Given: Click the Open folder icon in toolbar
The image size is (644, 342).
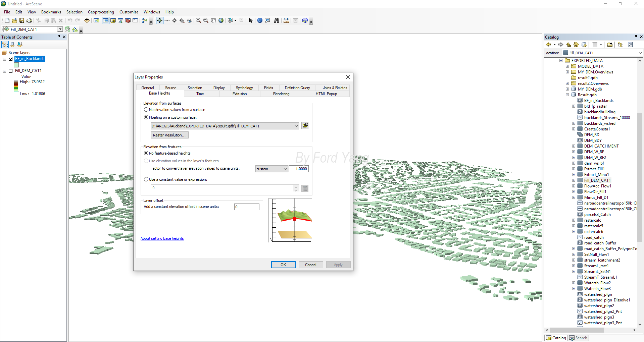Looking at the screenshot, I should point(14,20).
